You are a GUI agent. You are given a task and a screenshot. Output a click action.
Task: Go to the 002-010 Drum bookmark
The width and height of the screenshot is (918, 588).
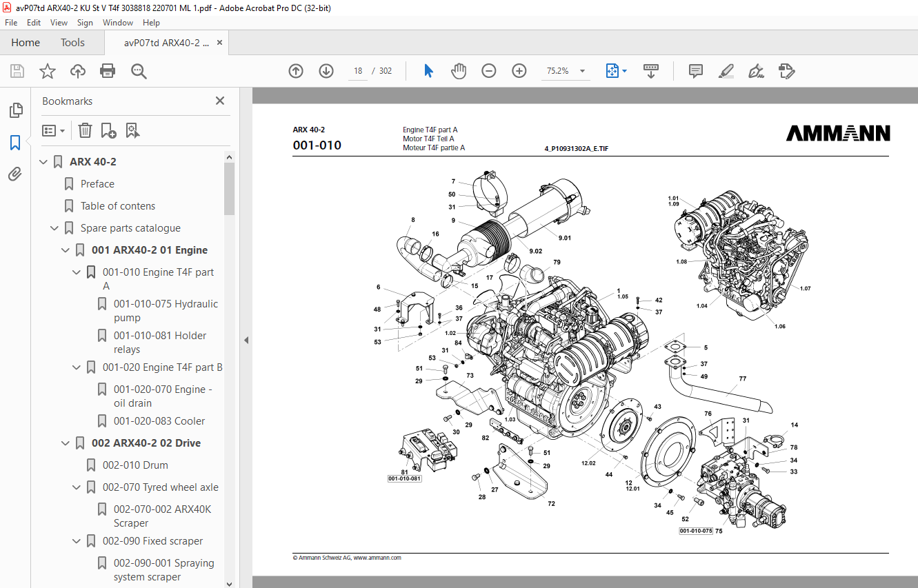pyautogui.click(x=135, y=465)
